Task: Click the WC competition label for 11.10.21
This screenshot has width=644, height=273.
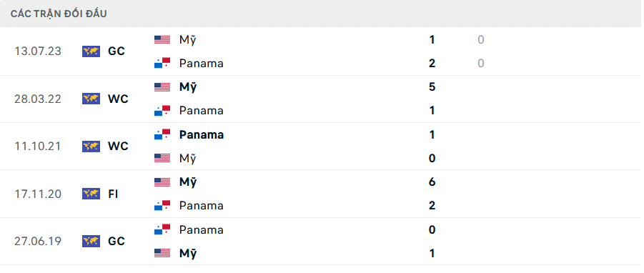Action: point(118,146)
